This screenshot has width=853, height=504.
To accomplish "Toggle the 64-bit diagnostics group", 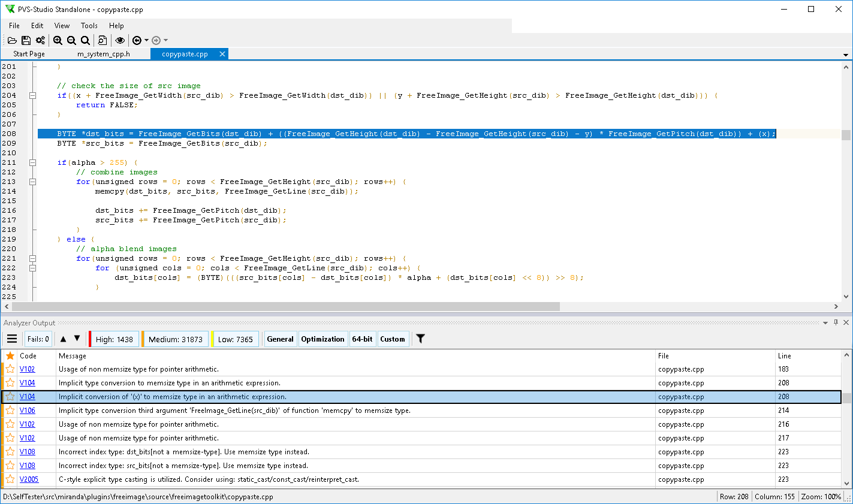I will [x=362, y=339].
